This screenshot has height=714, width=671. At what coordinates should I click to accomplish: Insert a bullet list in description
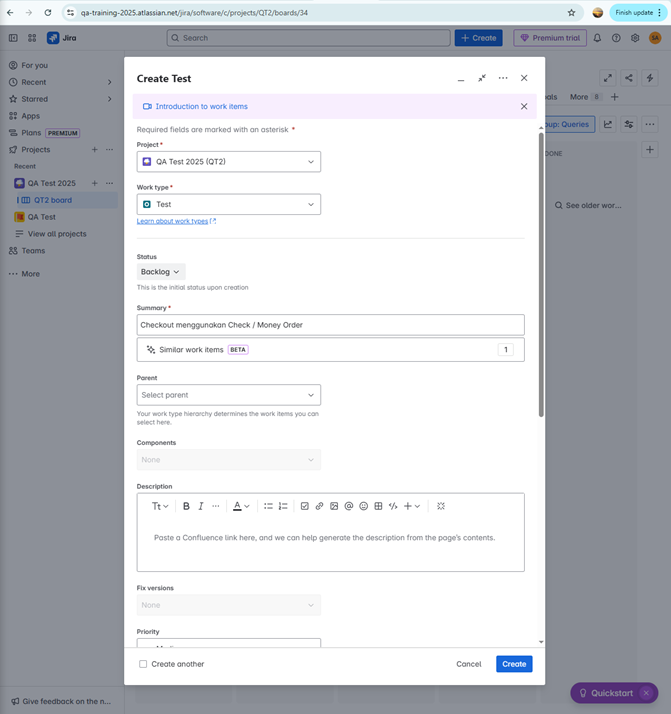pos(268,506)
